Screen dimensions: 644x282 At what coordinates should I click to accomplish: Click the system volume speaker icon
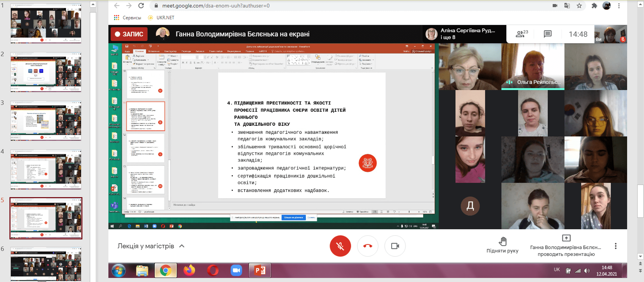point(587,271)
